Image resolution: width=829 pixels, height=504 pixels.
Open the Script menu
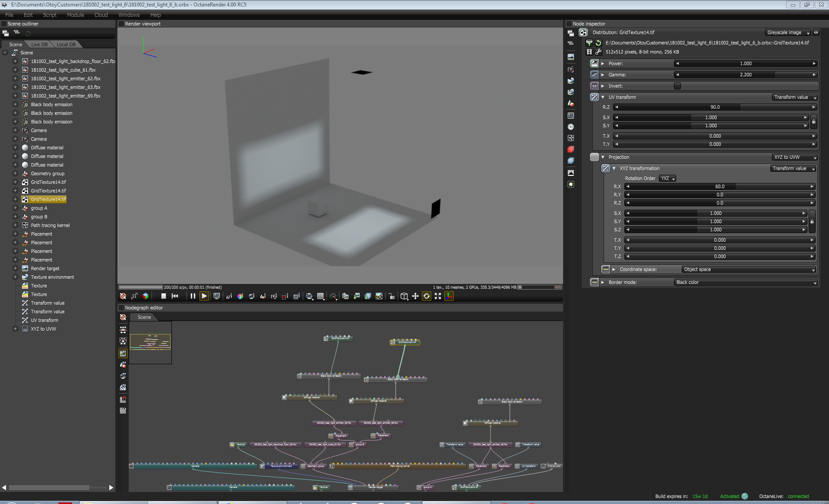[x=50, y=15]
